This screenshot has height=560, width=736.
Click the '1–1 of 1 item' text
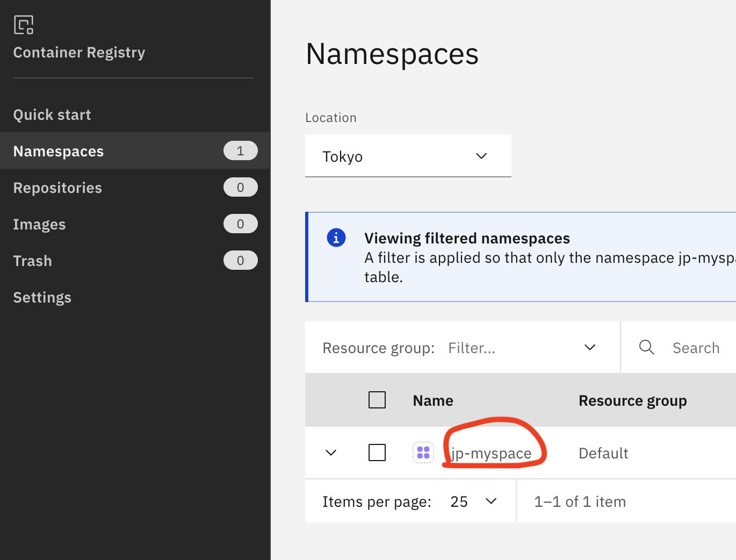580,501
